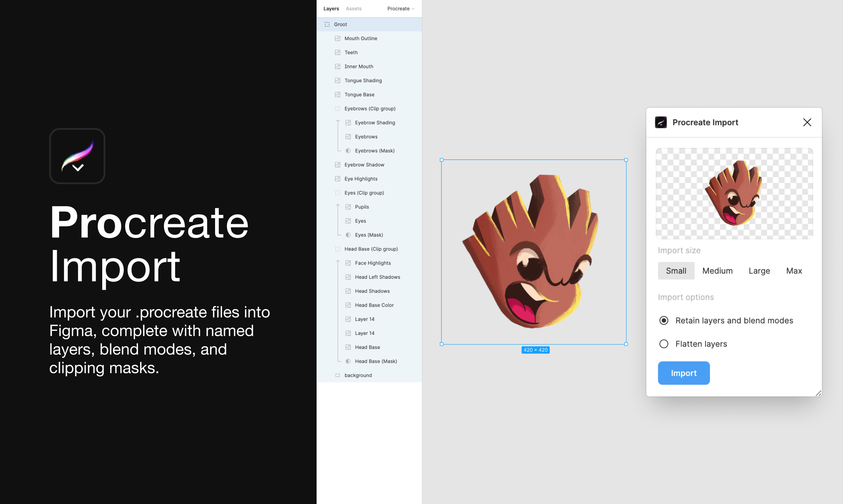Select the Mouth Outline layer

(369, 38)
